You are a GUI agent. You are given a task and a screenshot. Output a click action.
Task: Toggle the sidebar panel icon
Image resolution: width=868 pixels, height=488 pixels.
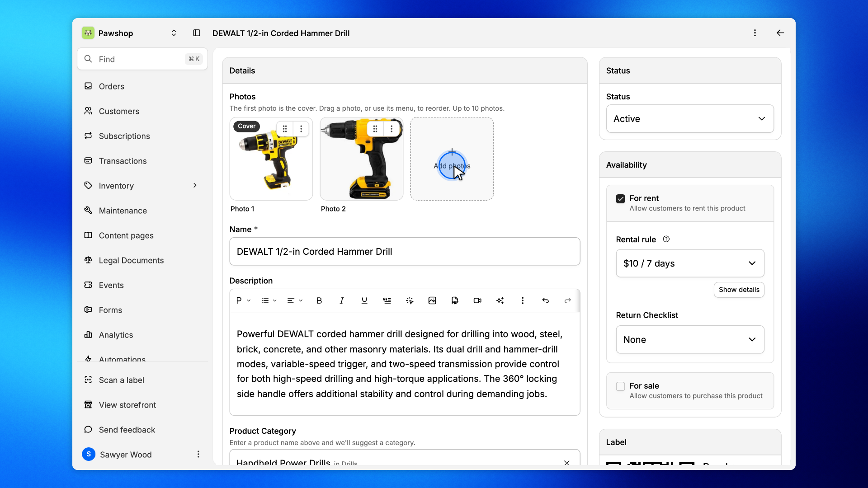point(197,33)
